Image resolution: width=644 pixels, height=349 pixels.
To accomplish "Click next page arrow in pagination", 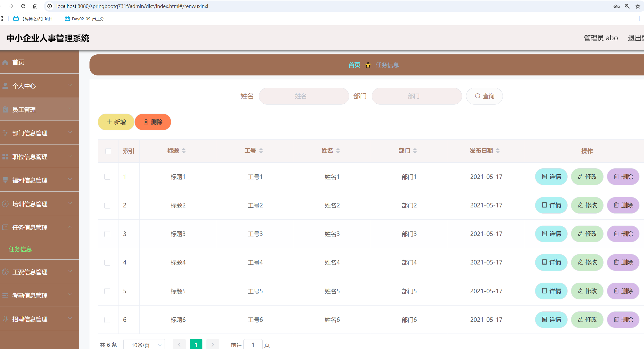I will click(x=213, y=344).
